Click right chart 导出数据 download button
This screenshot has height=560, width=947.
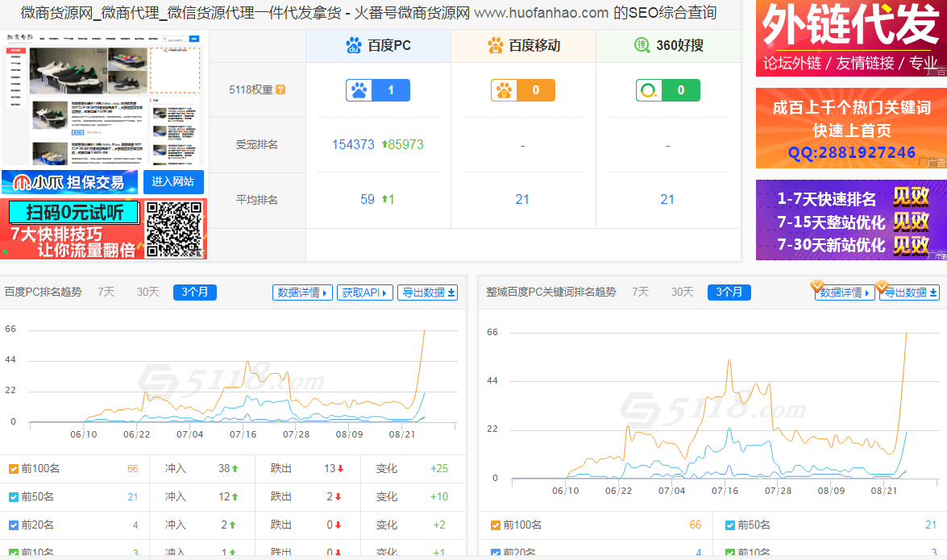pos(909,292)
